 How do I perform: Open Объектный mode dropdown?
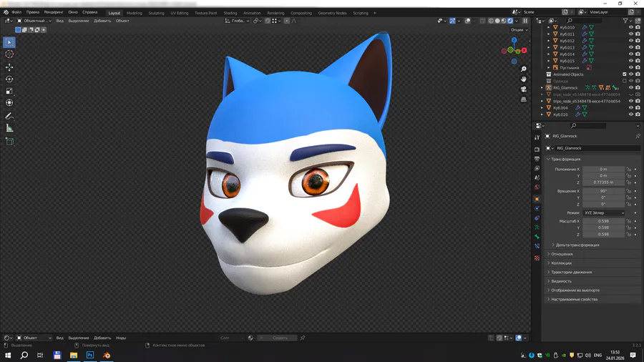(x=34, y=21)
